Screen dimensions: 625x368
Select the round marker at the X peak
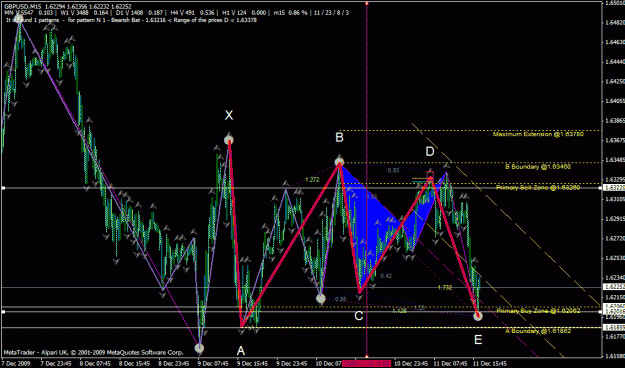(228, 140)
